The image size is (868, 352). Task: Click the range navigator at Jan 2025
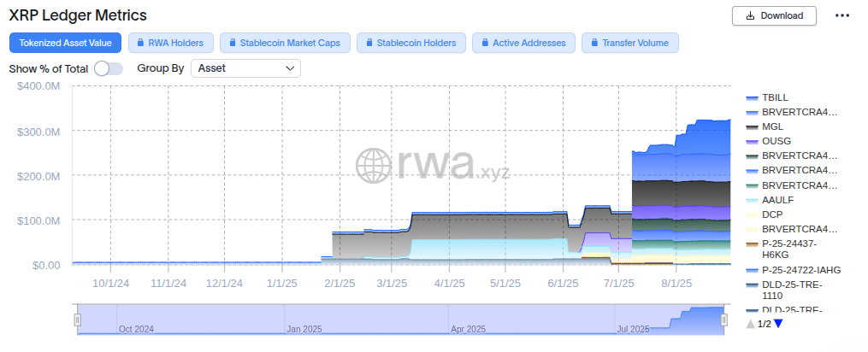point(304,329)
